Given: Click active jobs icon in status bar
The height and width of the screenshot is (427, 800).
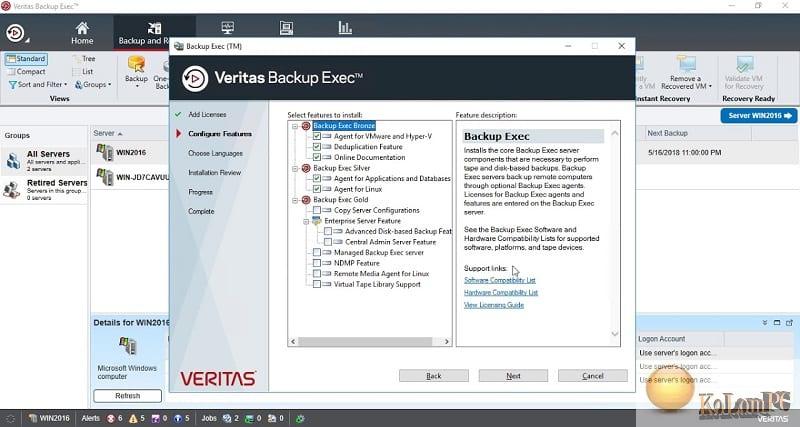Looking at the screenshot, I should click(x=227, y=418).
